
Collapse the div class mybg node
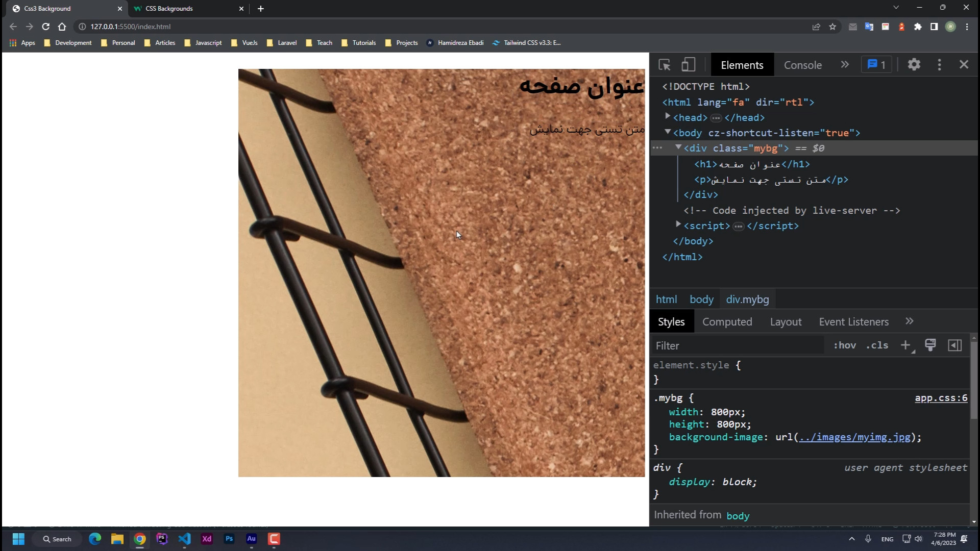(x=678, y=147)
